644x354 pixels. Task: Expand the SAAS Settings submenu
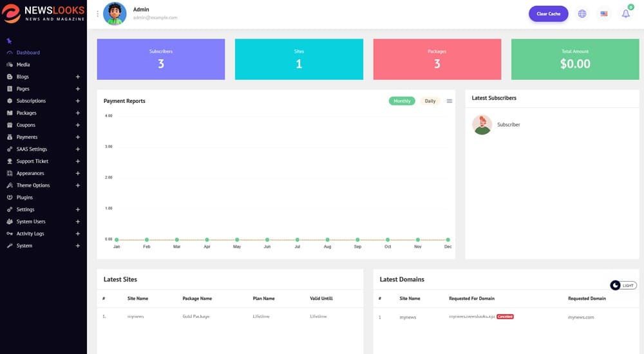(78, 149)
